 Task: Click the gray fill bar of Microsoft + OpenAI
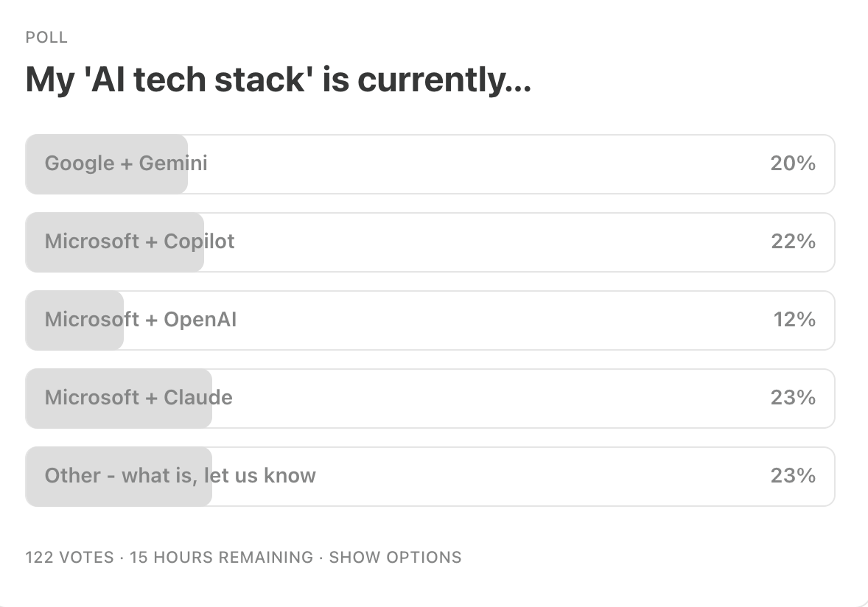(74, 320)
